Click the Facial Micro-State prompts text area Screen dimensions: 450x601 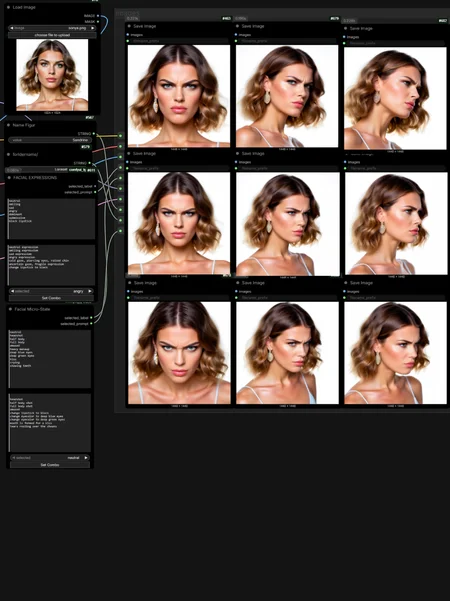coord(50,423)
